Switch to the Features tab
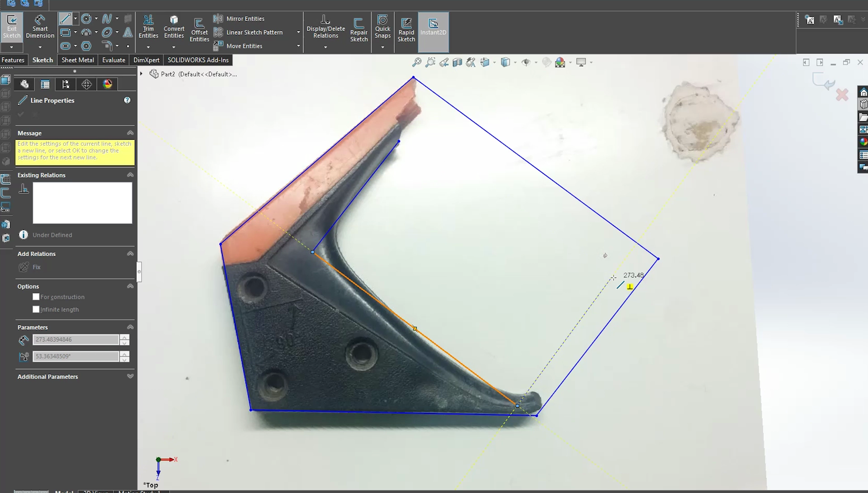868x493 pixels. [x=13, y=60]
